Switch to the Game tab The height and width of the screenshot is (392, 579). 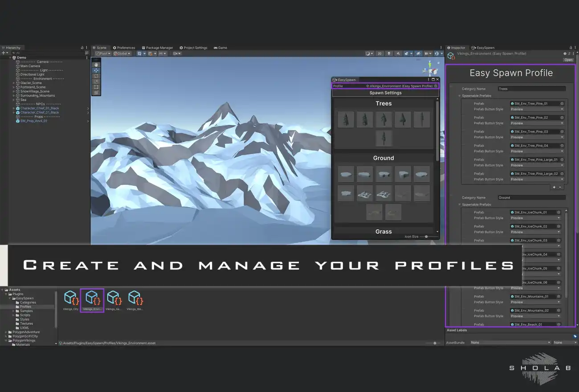(x=220, y=48)
